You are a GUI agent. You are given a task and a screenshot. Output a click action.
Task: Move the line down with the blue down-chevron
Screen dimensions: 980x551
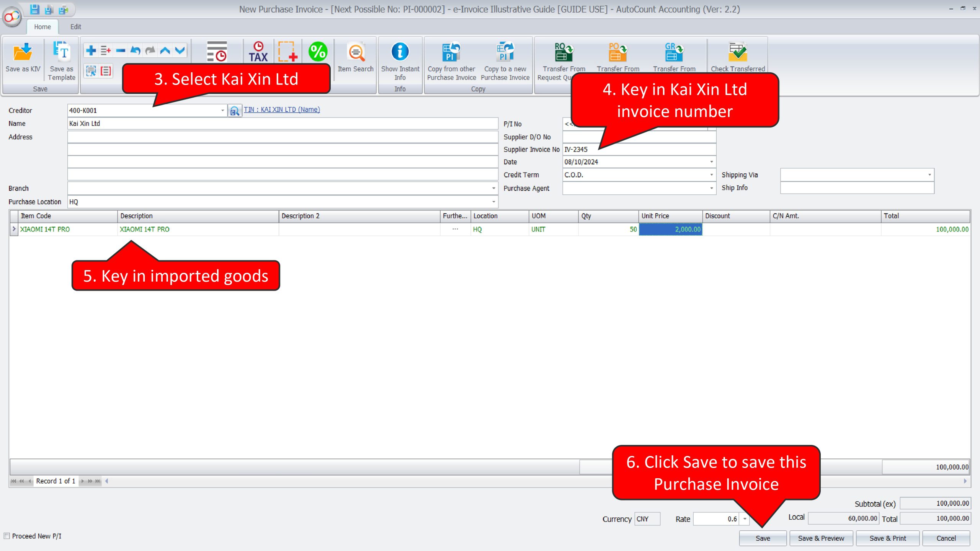180,51
